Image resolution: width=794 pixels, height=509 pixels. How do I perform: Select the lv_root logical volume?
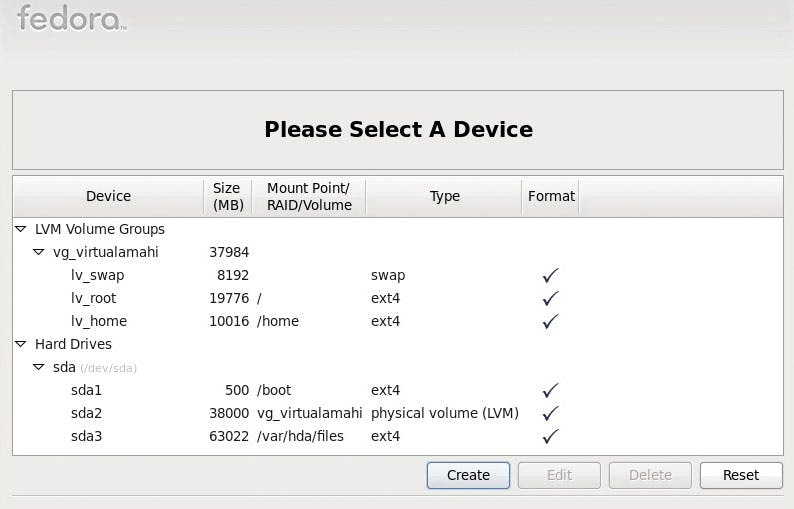coord(398,298)
